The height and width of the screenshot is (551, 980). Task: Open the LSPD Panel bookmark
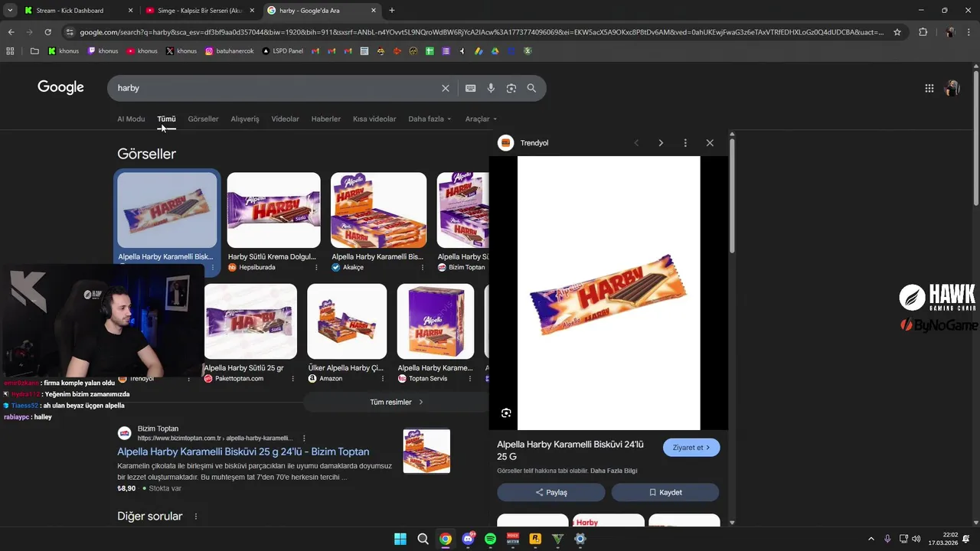[283, 51]
